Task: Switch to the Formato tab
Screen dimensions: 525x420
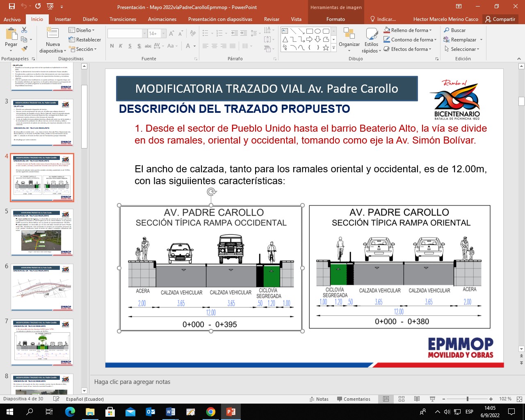Action: click(336, 19)
